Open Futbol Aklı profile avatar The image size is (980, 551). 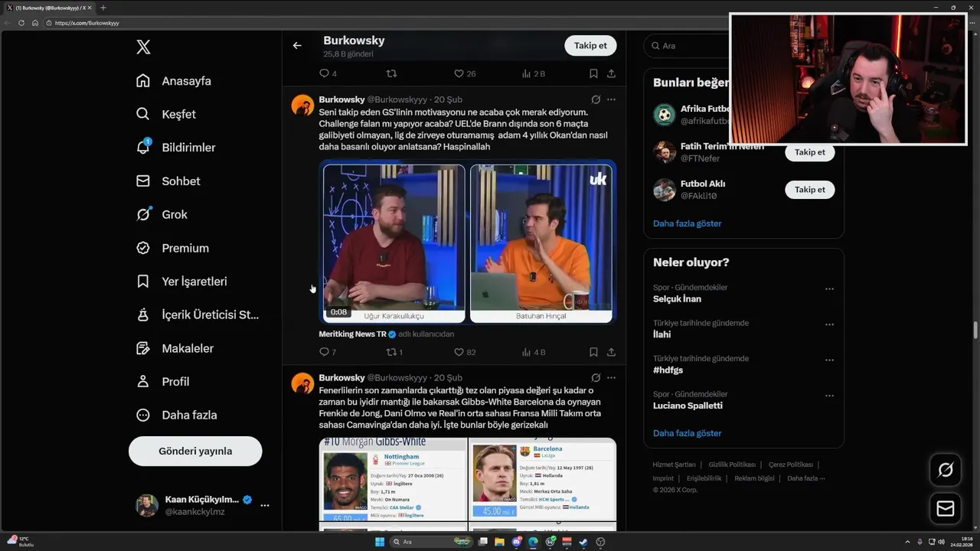pyautogui.click(x=665, y=190)
